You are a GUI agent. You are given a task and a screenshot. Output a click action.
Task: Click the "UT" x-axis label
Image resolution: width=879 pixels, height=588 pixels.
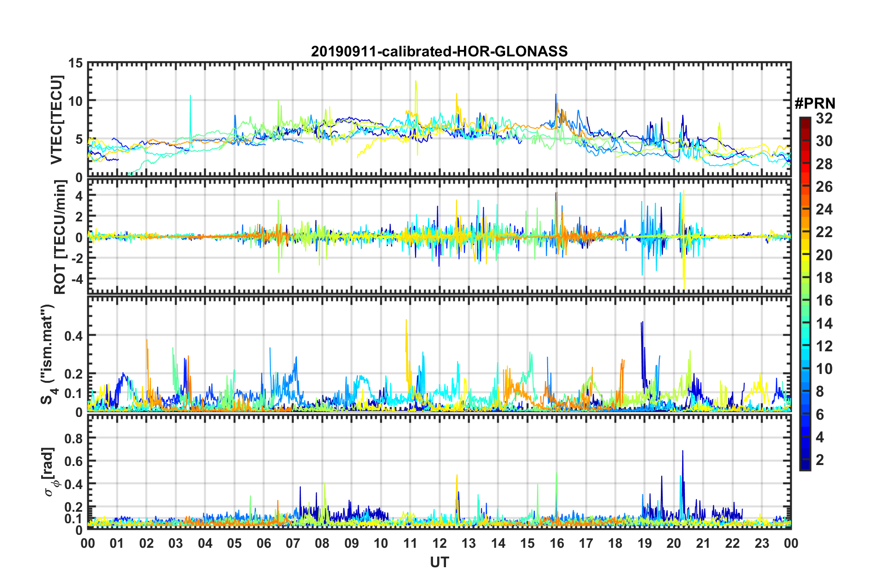(439, 562)
